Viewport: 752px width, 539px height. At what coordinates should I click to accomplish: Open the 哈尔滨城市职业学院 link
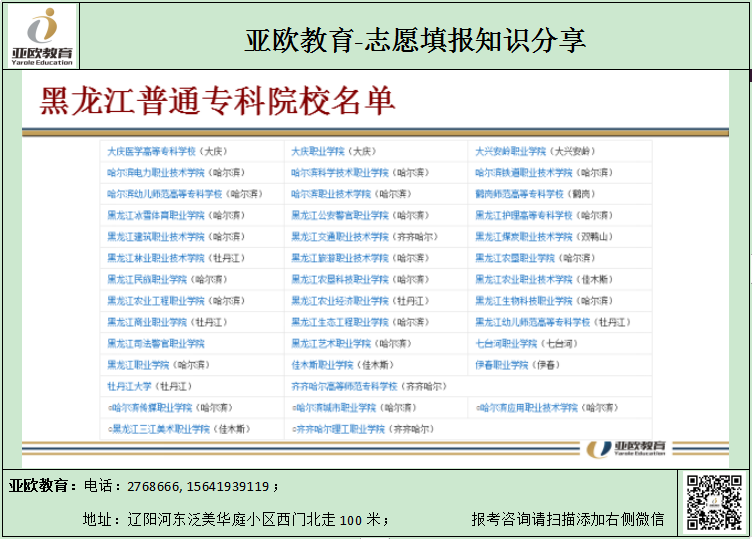click(335, 408)
